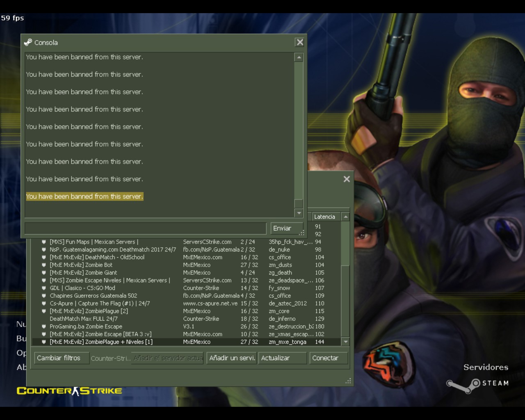Open the Servidores link above the Steam logo
This screenshot has height=420, width=525.
point(486,367)
